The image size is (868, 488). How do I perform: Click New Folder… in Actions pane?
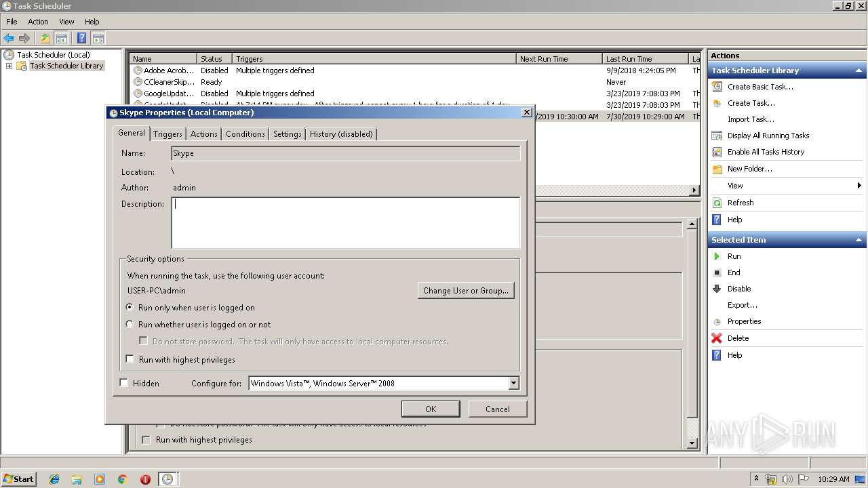749,169
